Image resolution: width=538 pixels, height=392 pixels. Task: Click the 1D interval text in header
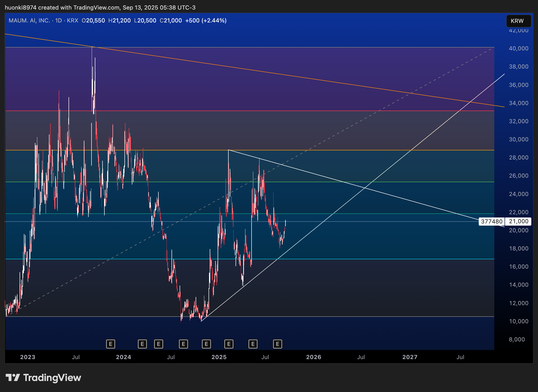(58, 21)
